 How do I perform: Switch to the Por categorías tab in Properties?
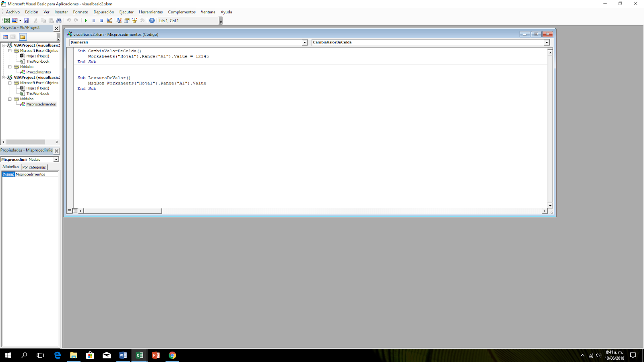(34, 167)
